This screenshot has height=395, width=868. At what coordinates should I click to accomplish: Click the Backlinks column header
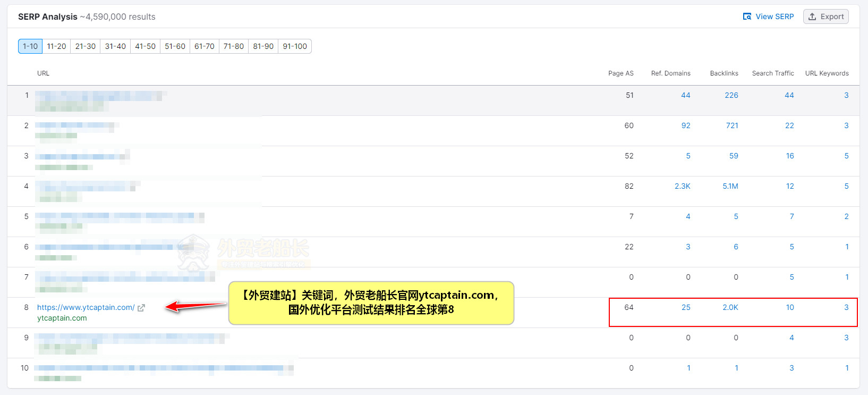point(724,73)
